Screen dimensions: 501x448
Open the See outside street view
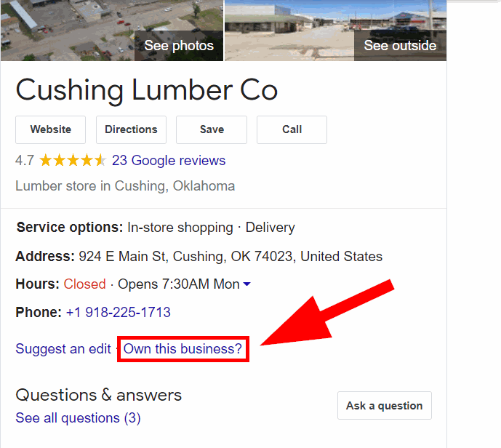pos(335,31)
